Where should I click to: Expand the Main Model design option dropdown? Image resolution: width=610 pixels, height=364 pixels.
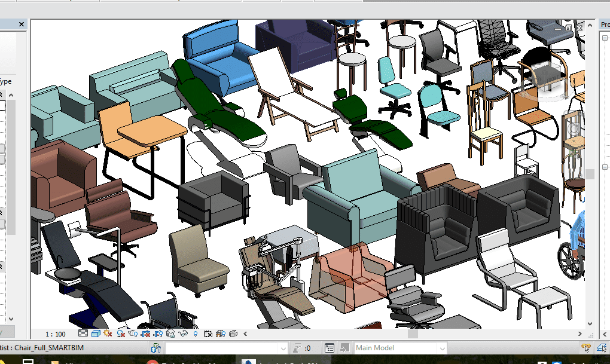[x=441, y=348]
